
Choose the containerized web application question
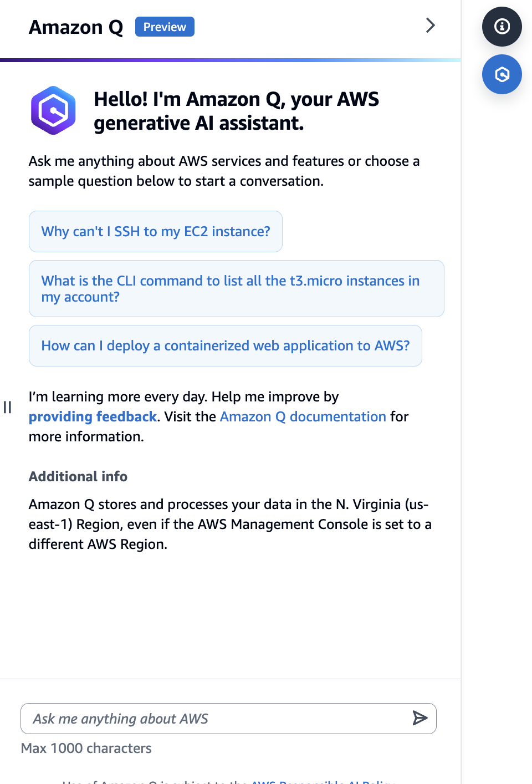[x=225, y=345]
